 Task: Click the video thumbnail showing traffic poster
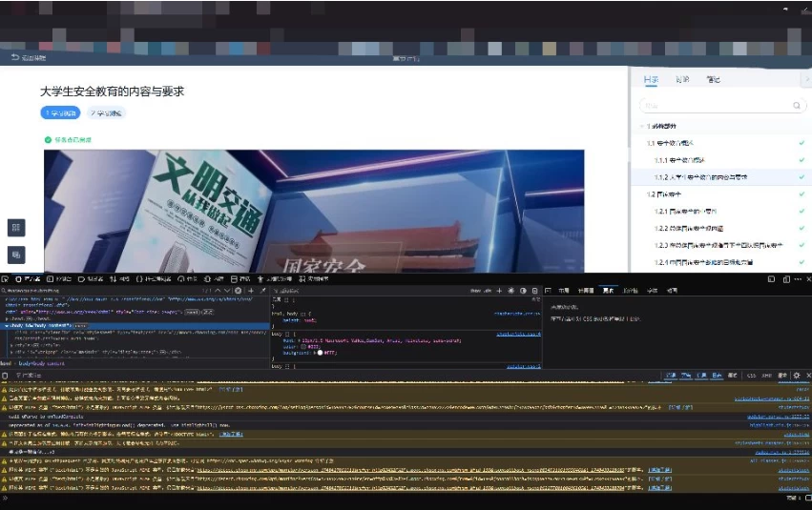[314, 211]
